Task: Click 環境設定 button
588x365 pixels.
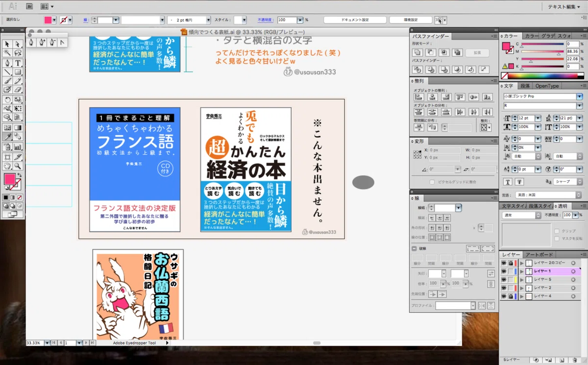Action: [x=411, y=20]
